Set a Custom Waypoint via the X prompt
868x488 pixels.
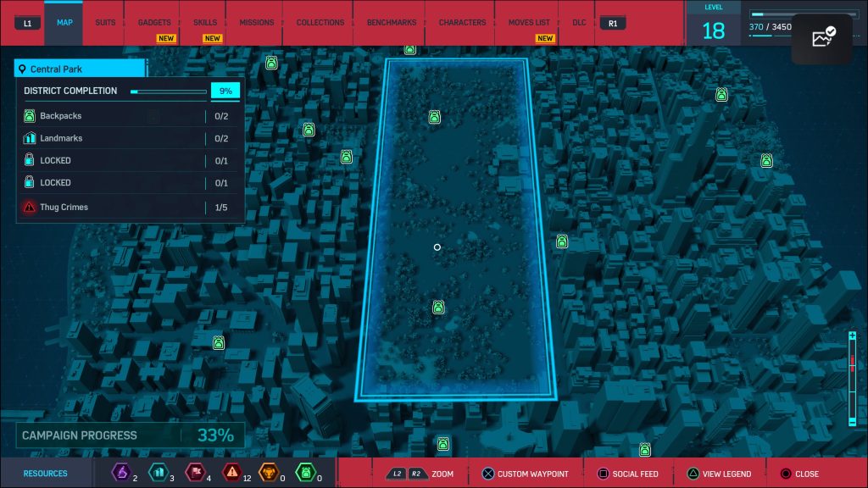525,474
